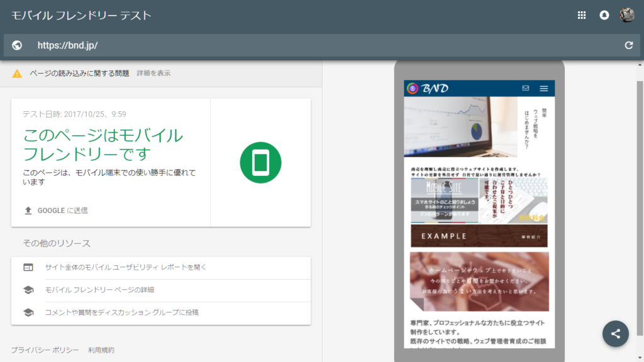Click the globe icon beside the URL

pos(17,45)
